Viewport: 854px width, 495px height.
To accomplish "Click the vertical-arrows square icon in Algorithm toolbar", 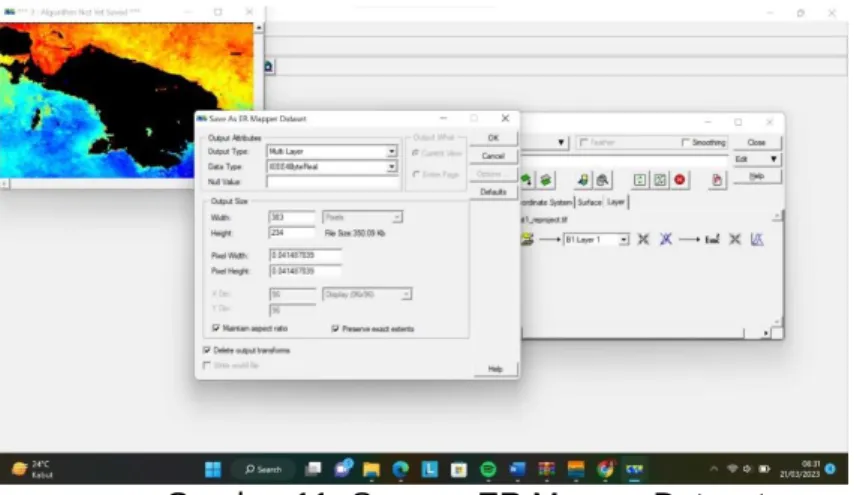I will click(x=640, y=180).
